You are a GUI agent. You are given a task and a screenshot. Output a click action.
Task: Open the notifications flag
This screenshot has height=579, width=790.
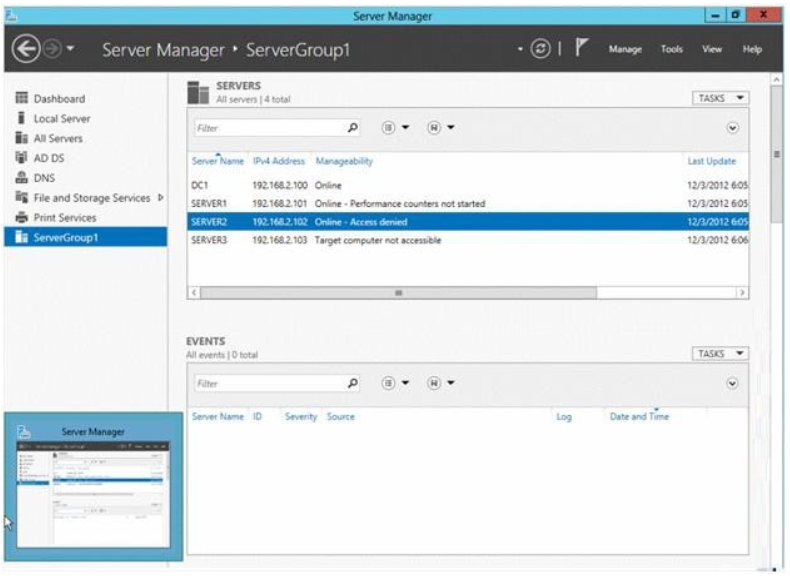point(581,48)
